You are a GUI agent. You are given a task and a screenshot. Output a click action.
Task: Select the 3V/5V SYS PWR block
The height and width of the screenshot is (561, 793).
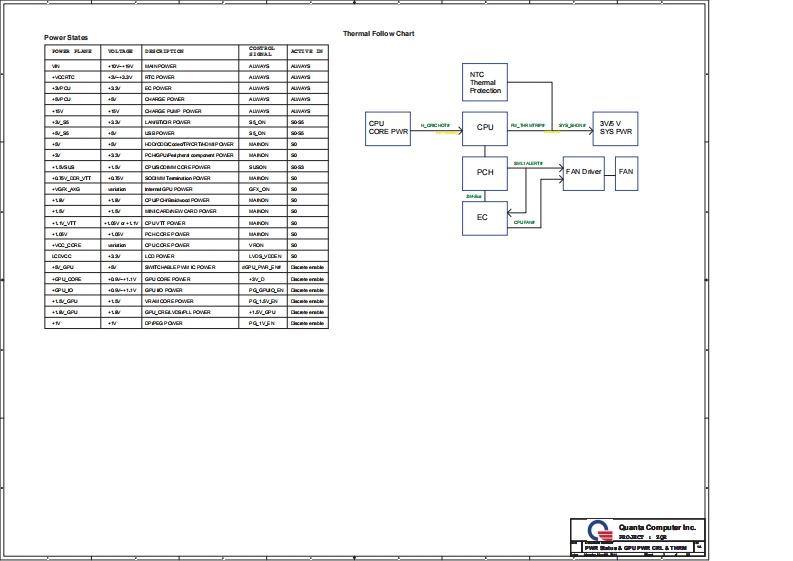pos(616,127)
